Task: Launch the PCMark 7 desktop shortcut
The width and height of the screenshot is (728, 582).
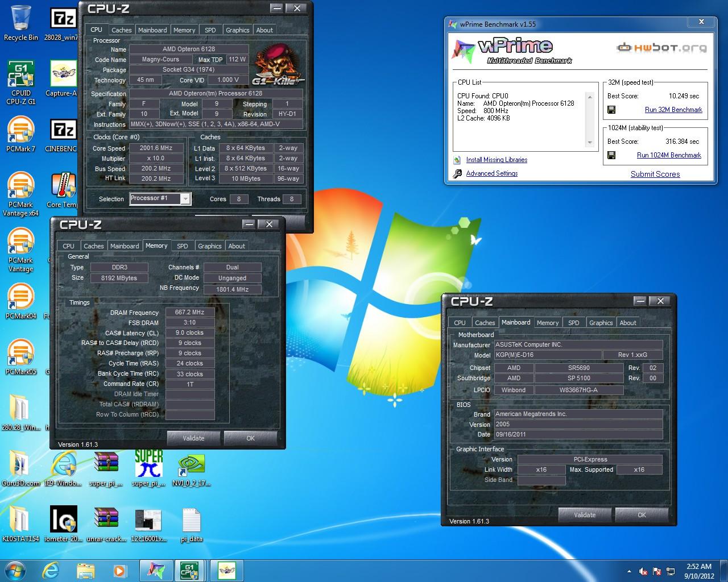Action: coord(20,134)
